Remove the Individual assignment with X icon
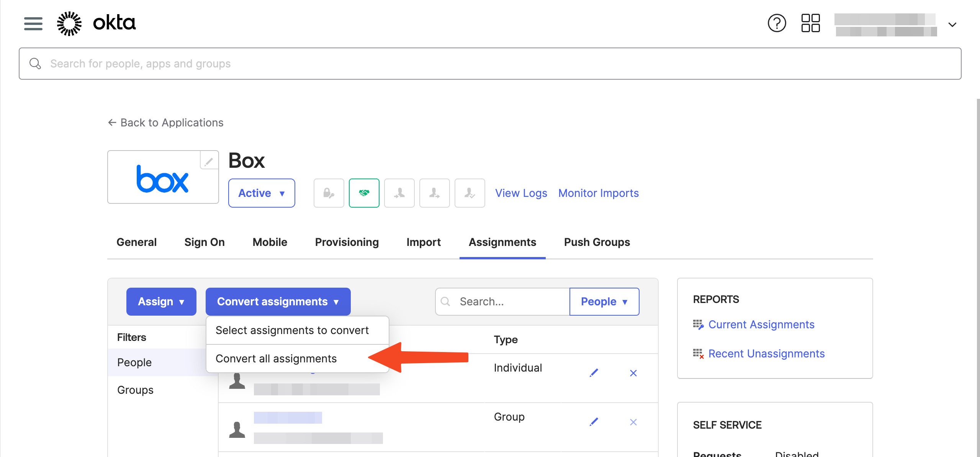 coord(633,373)
